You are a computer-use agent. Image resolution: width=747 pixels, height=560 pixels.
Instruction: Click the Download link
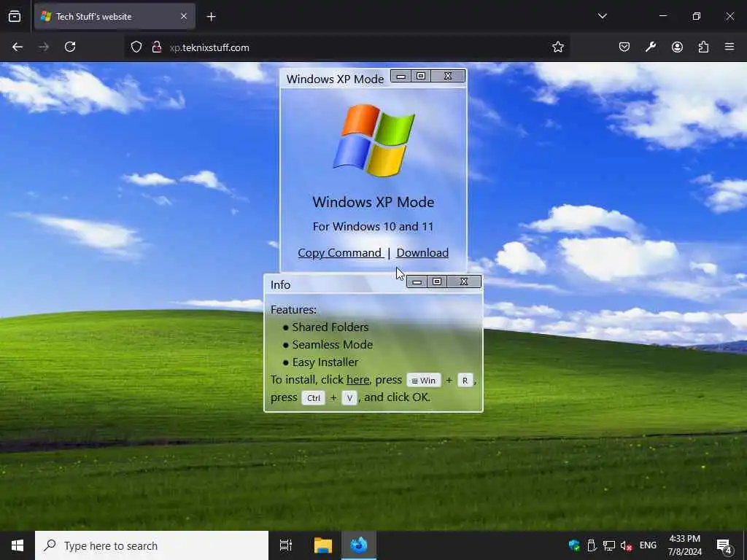[x=422, y=253]
